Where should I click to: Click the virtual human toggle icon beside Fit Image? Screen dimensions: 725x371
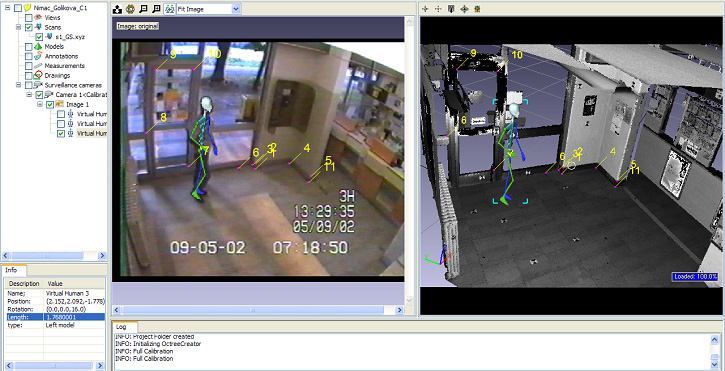point(170,9)
